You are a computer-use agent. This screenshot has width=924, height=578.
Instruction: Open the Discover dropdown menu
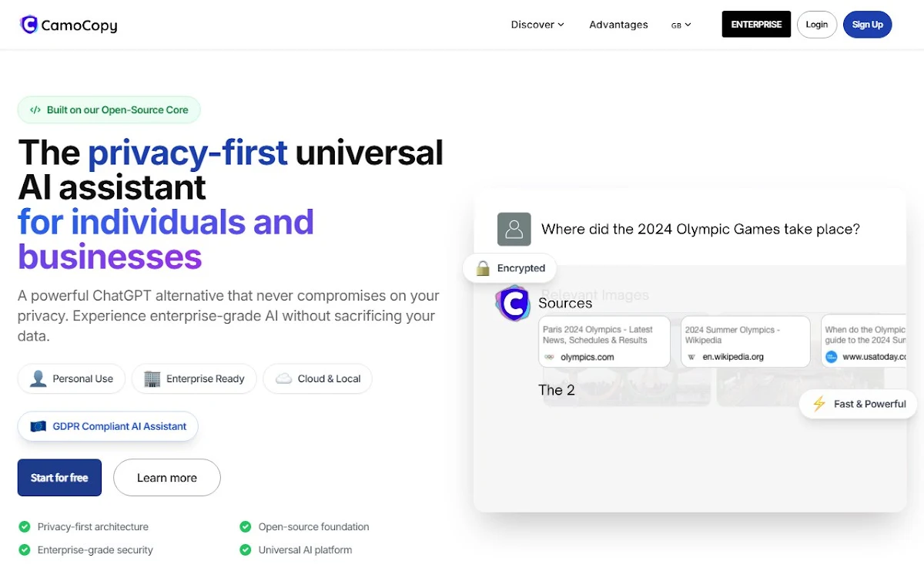(537, 25)
